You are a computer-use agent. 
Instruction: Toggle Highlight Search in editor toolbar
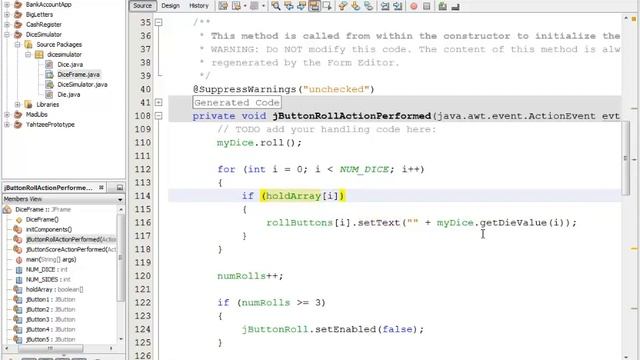point(314,6)
